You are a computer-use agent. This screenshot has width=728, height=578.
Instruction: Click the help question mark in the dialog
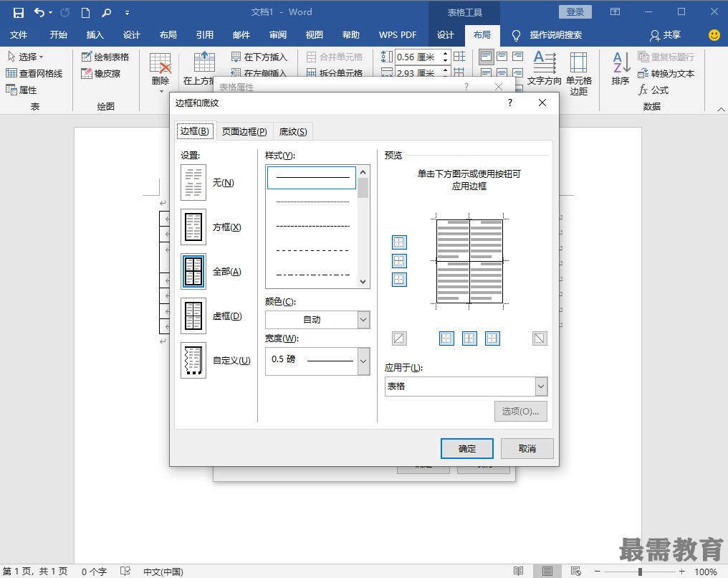[510, 103]
